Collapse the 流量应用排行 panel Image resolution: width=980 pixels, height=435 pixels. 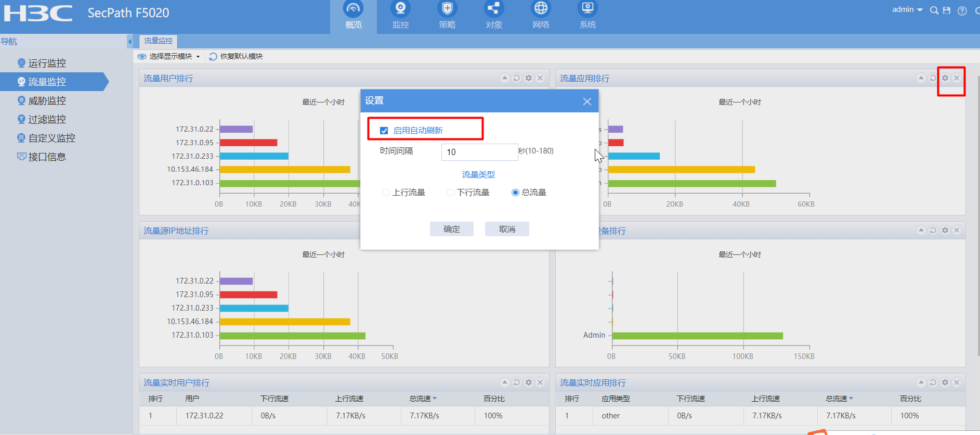pos(921,78)
